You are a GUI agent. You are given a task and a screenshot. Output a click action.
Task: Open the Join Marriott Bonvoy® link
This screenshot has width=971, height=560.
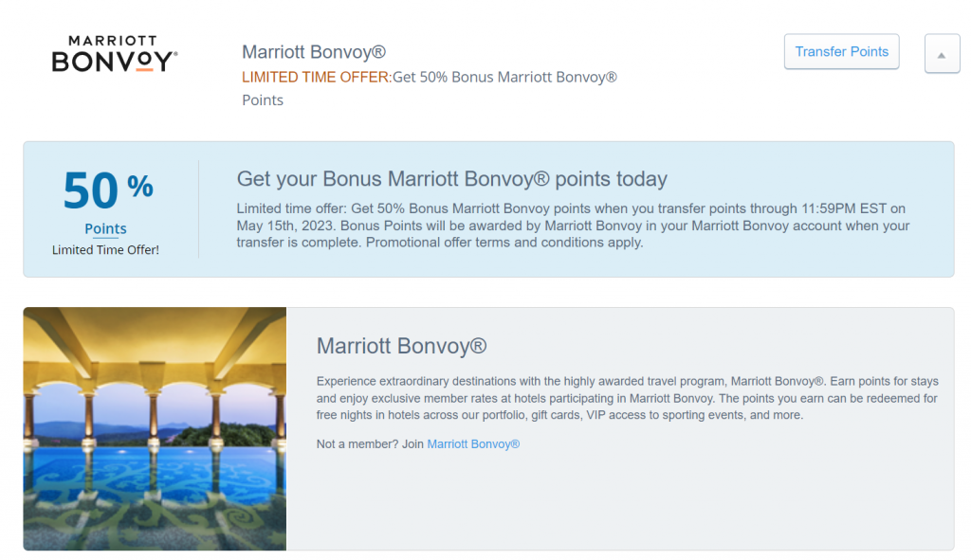point(473,443)
